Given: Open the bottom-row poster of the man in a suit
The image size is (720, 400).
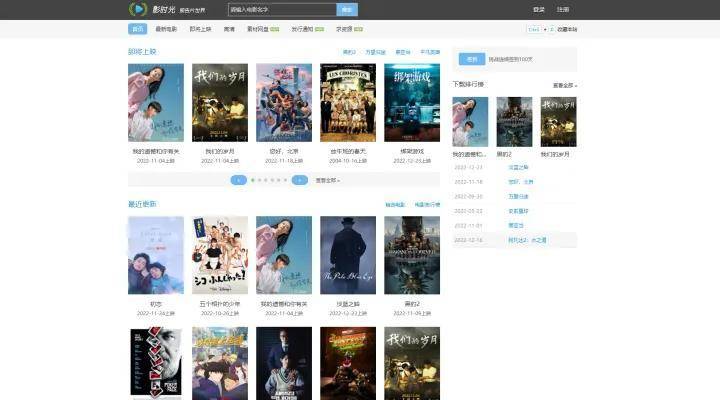Looking at the screenshot, I should pyautogui.click(x=284, y=363).
